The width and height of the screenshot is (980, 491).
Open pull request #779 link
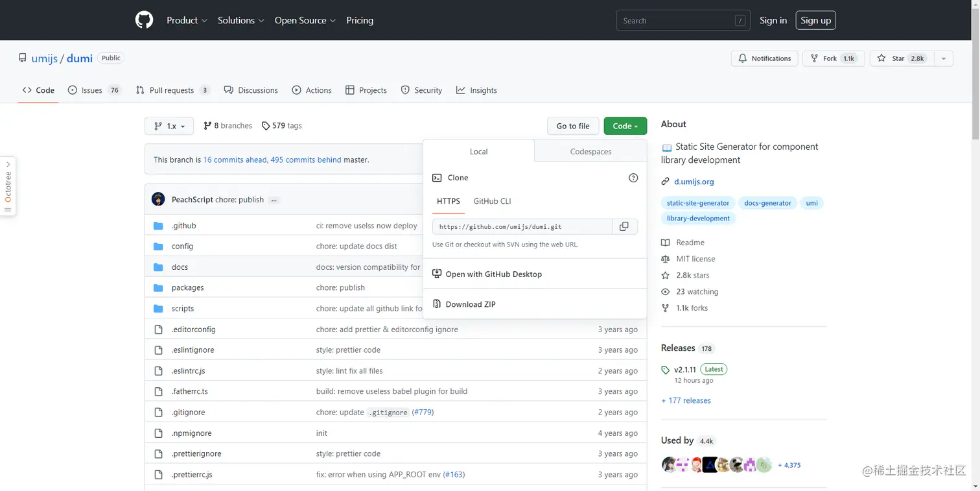coord(423,413)
